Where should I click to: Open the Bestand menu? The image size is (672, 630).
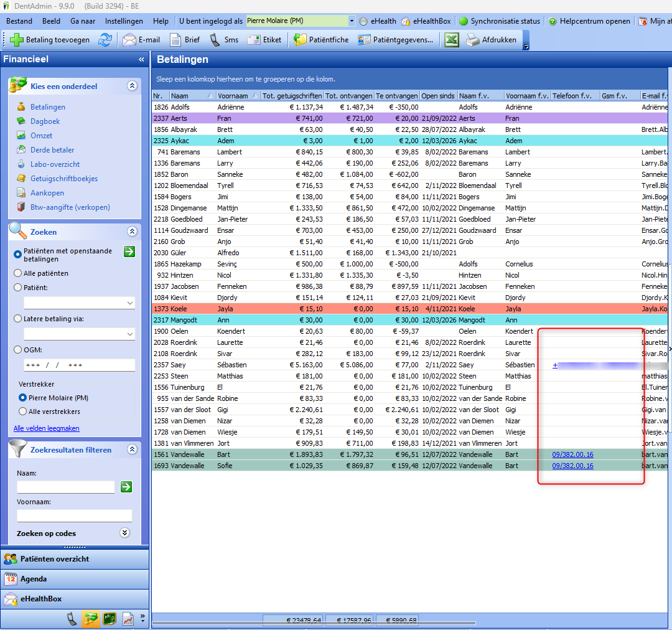coord(19,21)
